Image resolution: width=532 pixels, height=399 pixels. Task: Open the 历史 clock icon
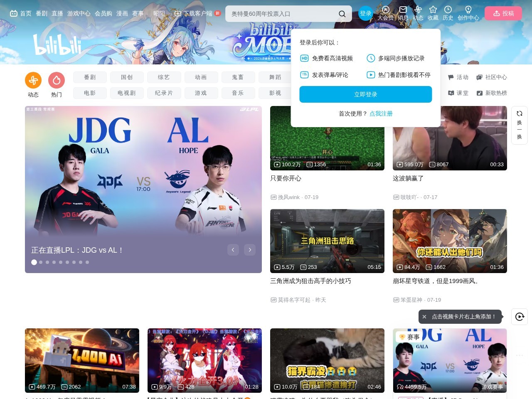click(448, 10)
